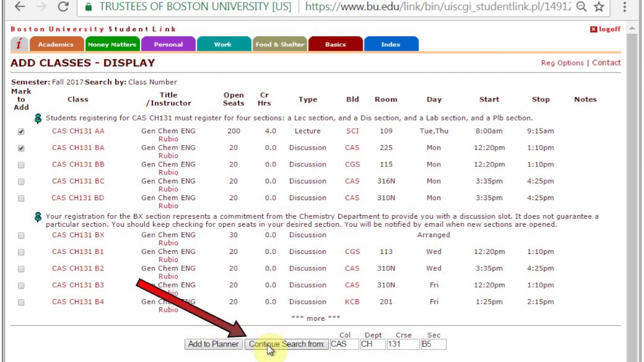Viewport: 644px width, 362px height.
Task: Go to the Personal tab
Action: [x=168, y=44]
